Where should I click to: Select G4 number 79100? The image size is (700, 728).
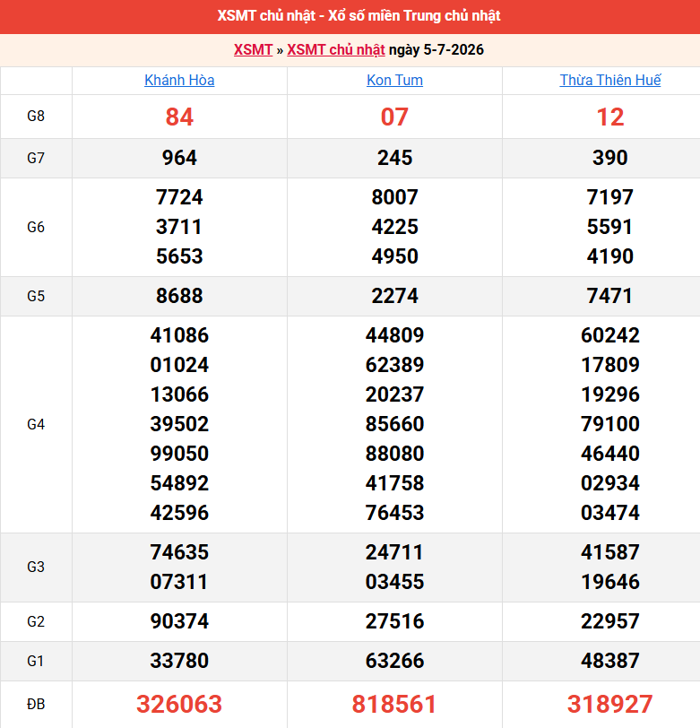click(610, 424)
